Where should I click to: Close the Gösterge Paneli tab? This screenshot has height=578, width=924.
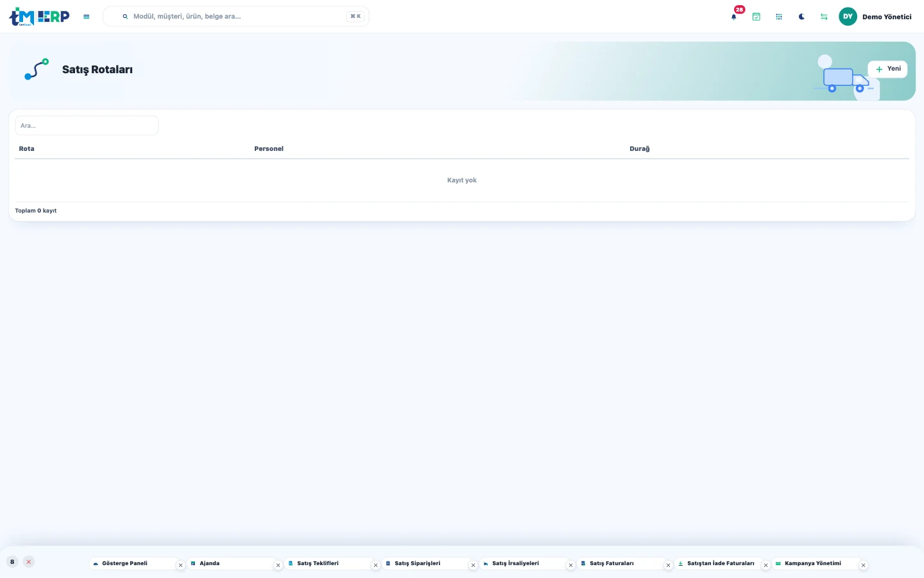(181, 566)
